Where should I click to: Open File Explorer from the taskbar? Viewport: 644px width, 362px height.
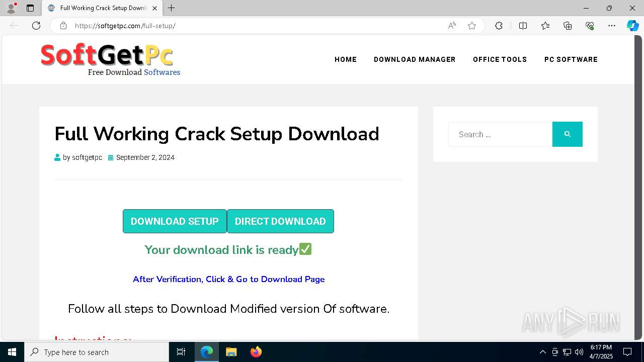[231, 352]
